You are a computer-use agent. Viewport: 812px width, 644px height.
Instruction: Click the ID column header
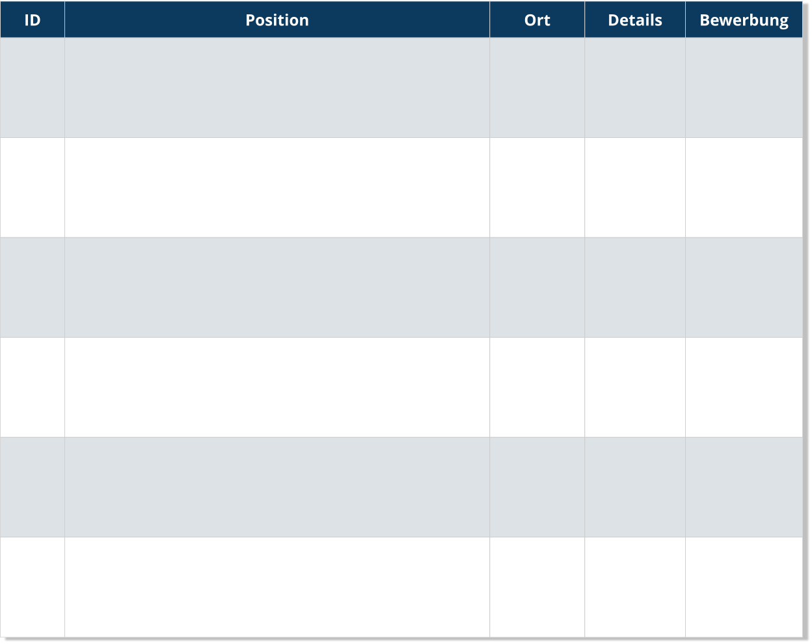pos(32,20)
